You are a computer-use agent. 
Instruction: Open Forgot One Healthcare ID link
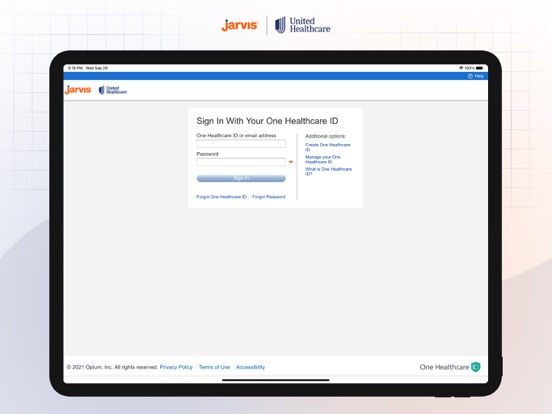(x=221, y=197)
